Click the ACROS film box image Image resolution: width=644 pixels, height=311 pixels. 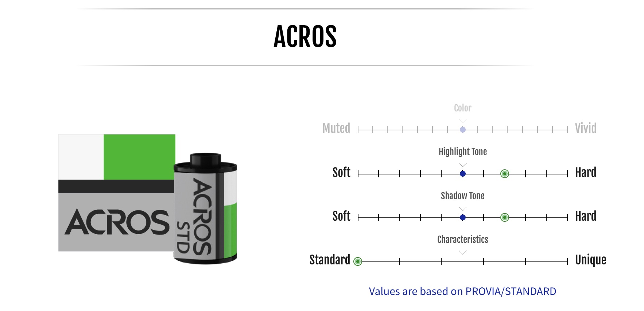(117, 193)
